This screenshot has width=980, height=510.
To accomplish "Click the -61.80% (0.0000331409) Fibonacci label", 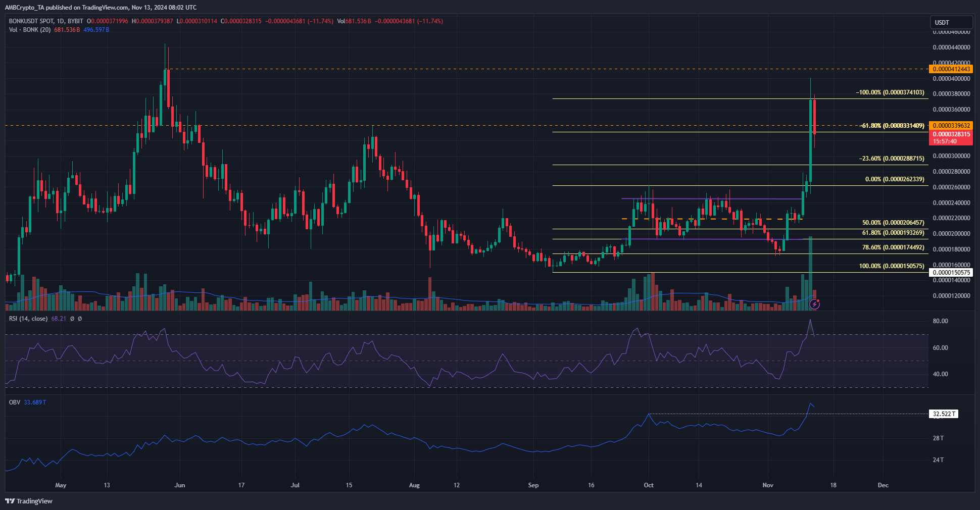I will point(892,126).
